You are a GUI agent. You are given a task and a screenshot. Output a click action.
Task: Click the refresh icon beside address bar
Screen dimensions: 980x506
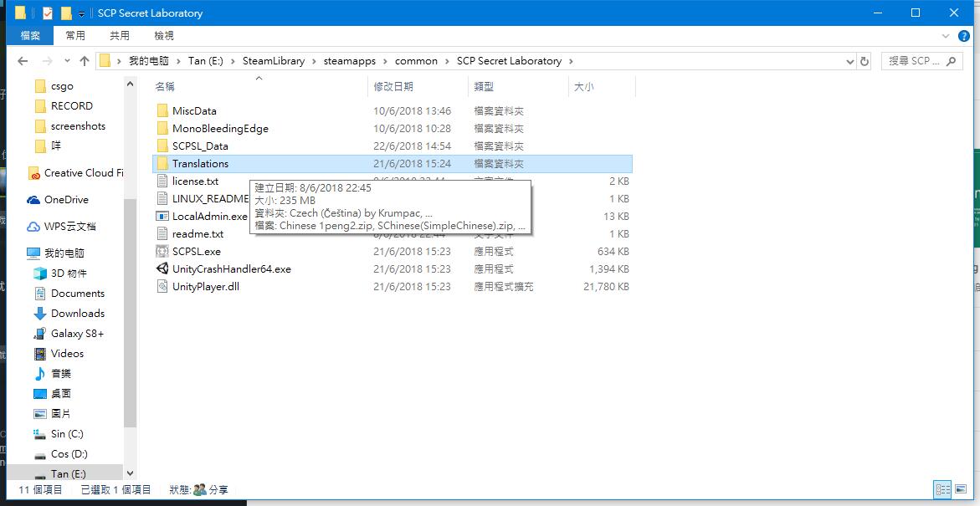865,61
